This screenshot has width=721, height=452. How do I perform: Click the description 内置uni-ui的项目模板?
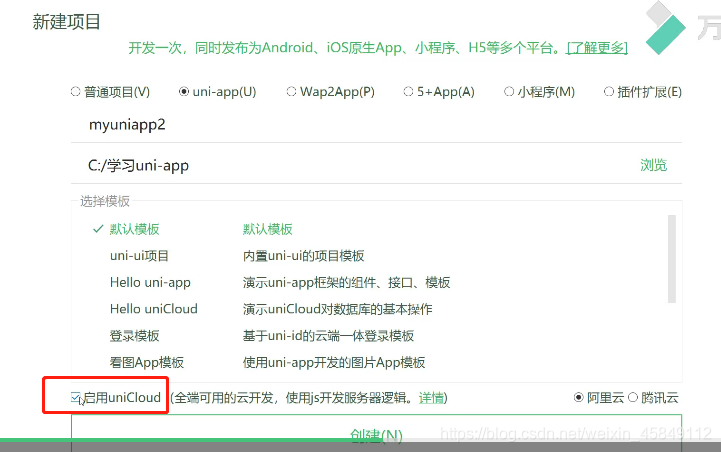click(x=303, y=256)
